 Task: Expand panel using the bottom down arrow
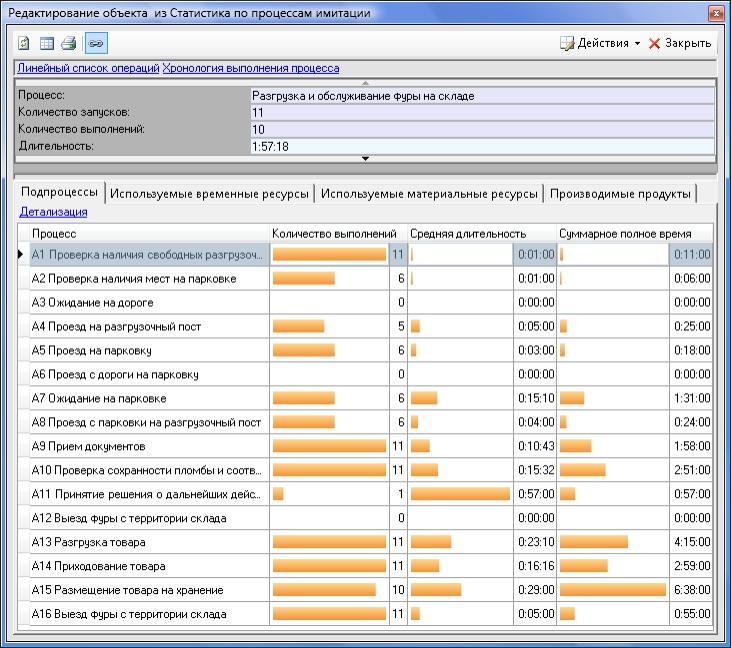[x=365, y=158]
